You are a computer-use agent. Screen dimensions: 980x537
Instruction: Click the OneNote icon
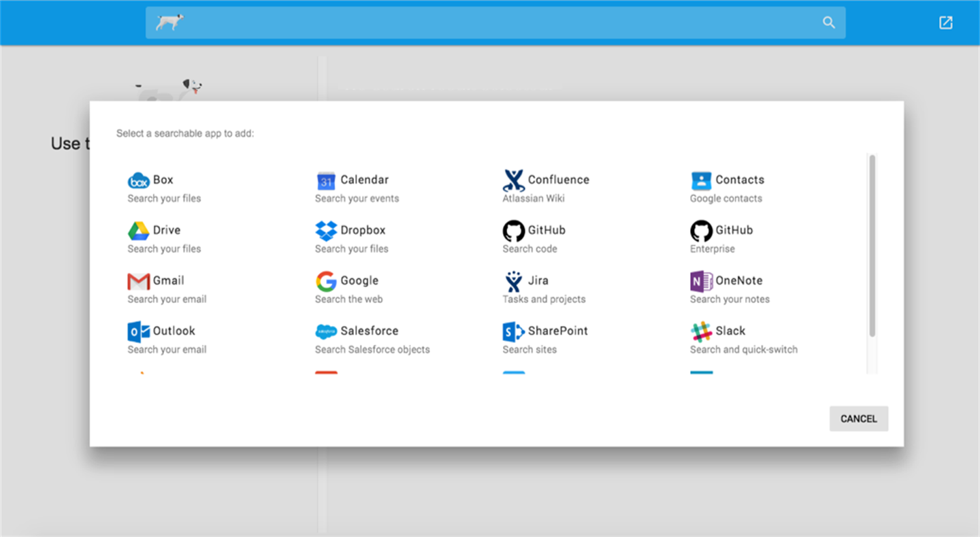(x=701, y=281)
